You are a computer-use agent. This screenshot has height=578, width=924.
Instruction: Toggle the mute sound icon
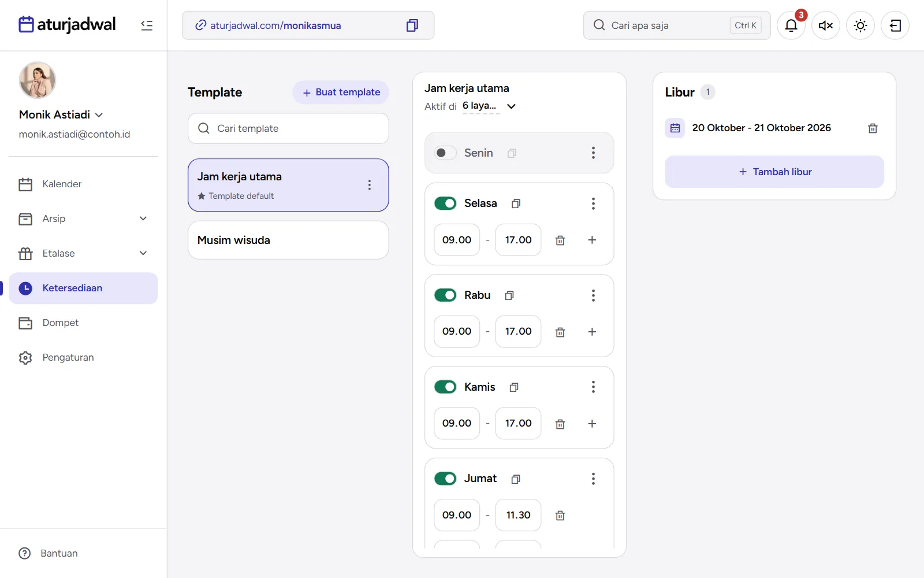(826, 25)
